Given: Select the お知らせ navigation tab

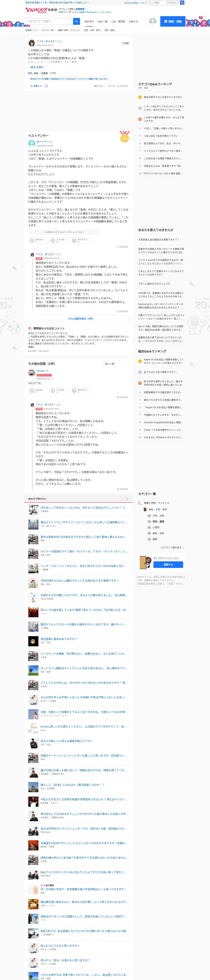Looking at the screenshot, I should point(133,22).
